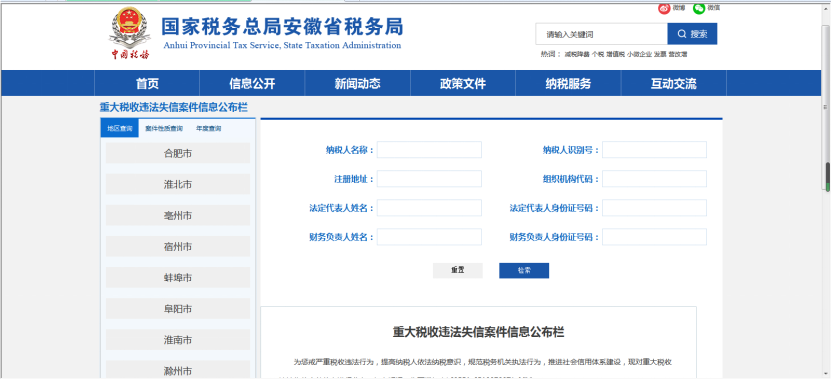This screenshot has height=380, width=831.
Task: Click the 法定代表人姓名 input field
Action: click(x=429, y=208)
